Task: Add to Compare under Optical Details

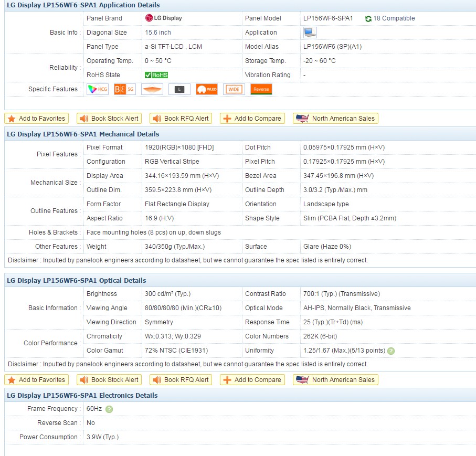Action: tap(252, 380)
